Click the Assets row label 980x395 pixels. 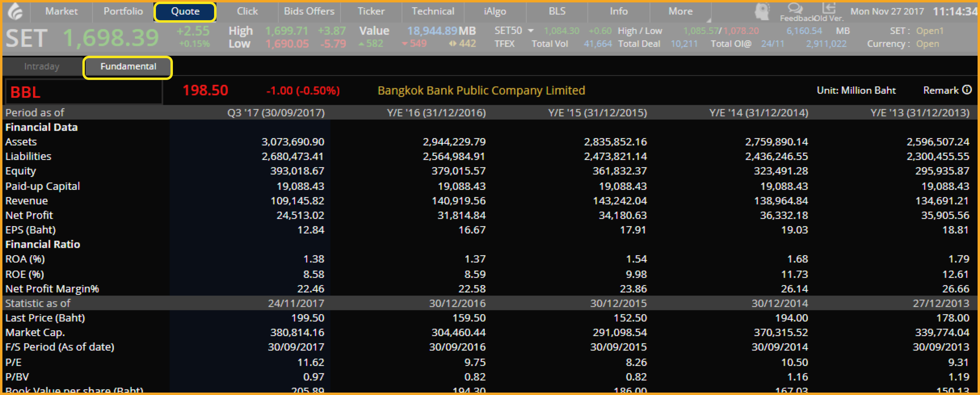[21, 142]
